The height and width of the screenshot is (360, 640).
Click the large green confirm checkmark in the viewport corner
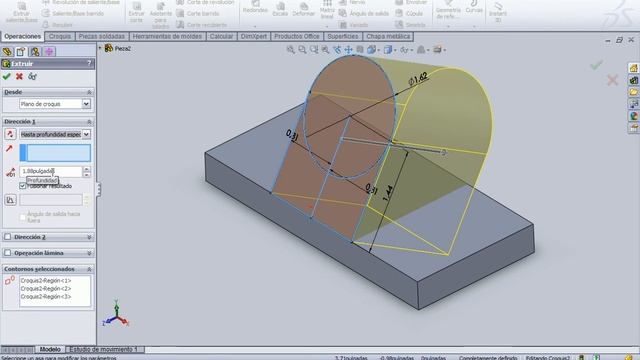coord(596,65)
